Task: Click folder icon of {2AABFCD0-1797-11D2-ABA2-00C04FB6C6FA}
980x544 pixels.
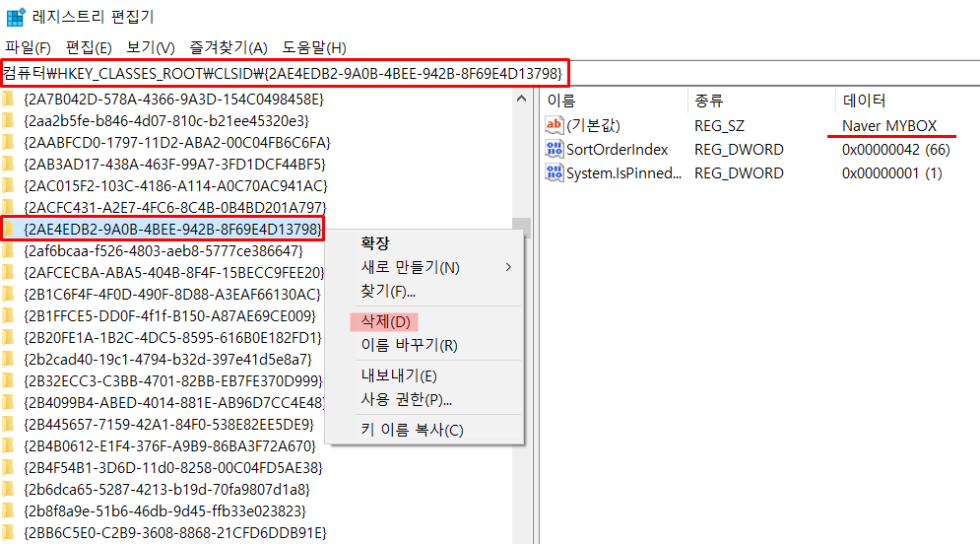Action: point(8,143)
